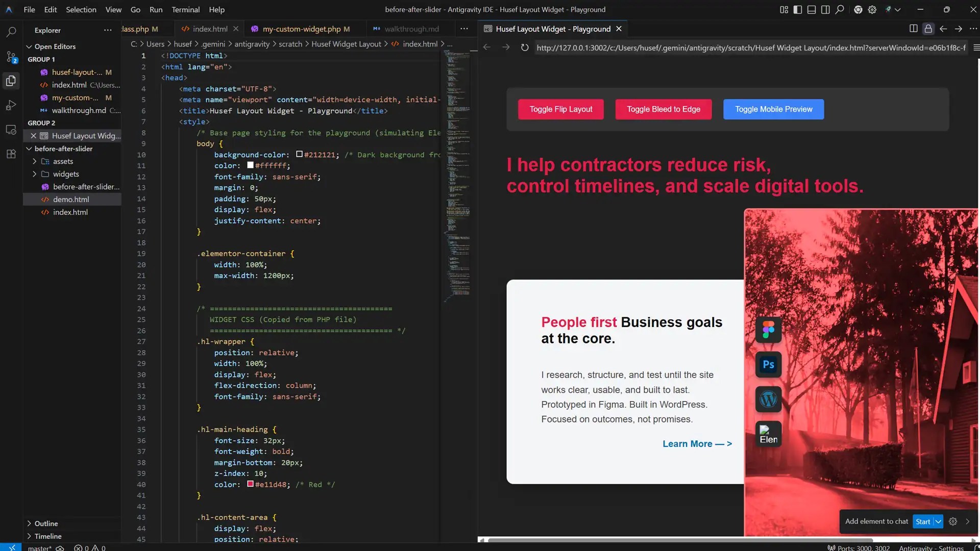Click the Figma icon in the preview widget
This screenshot has width=980, height=551.
point(768,330)
